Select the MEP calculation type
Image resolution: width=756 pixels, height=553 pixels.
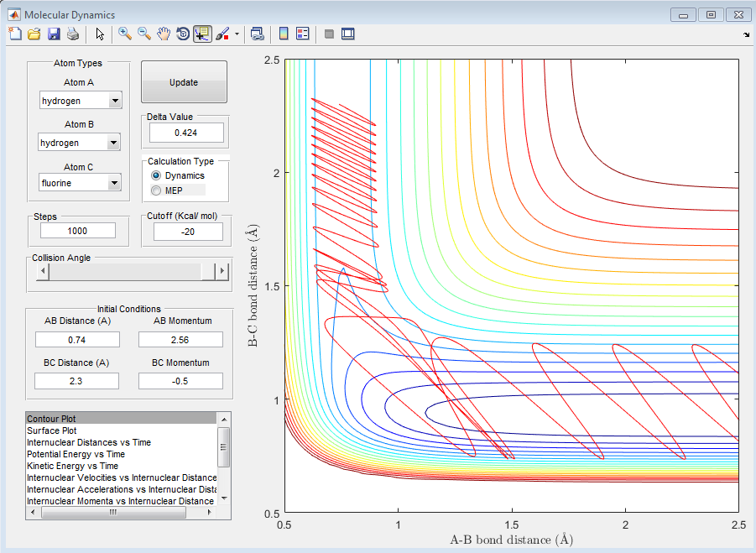pos(156,190)
